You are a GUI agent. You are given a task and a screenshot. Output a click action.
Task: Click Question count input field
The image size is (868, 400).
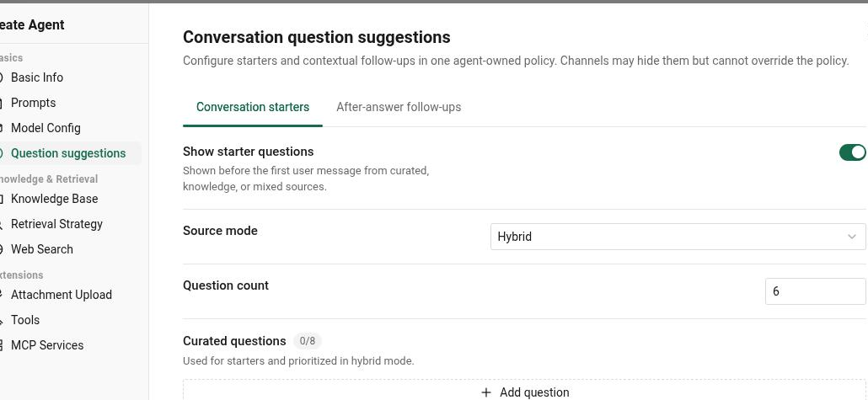click(815, 291)
